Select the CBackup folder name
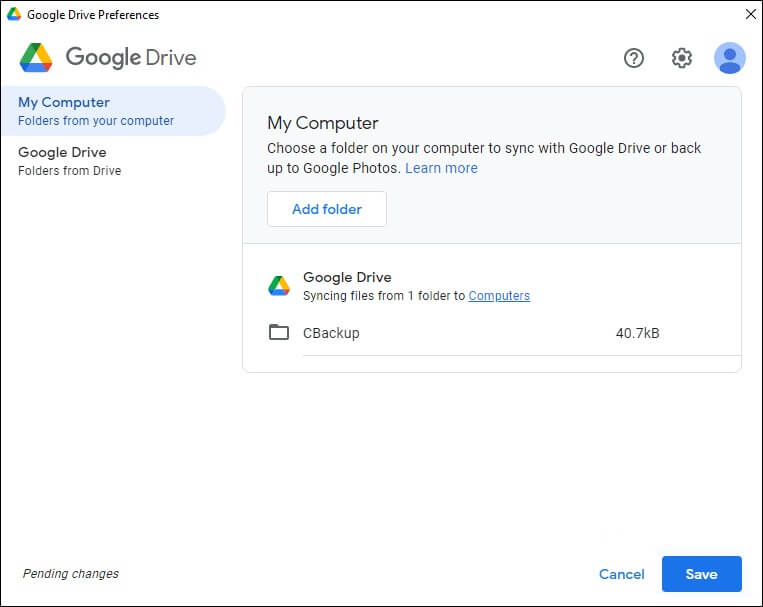Screen dimensions: 763x607 point(331,333)
